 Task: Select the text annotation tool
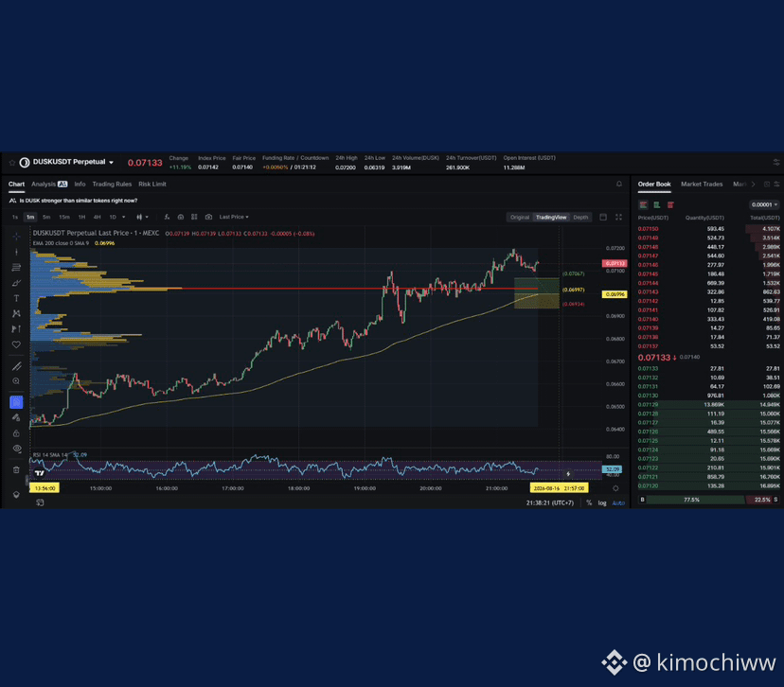click(16, 298)
